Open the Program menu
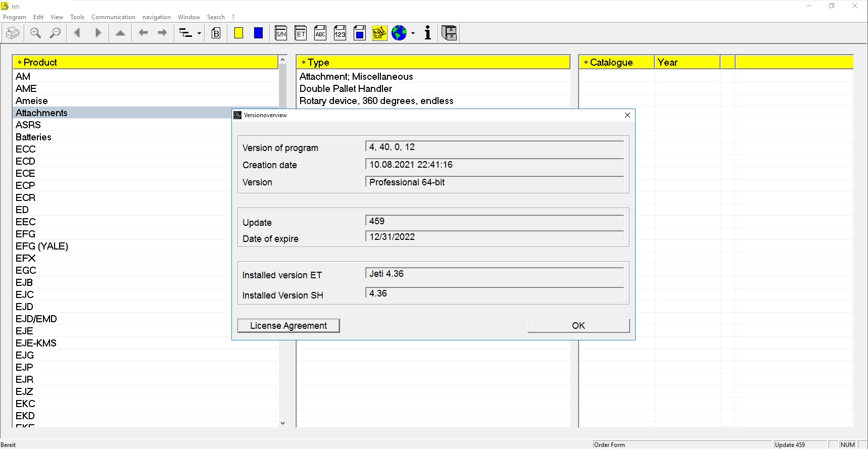Image resolution: width=868 pixels, height=449 pixels. click(x=15, y=17)
